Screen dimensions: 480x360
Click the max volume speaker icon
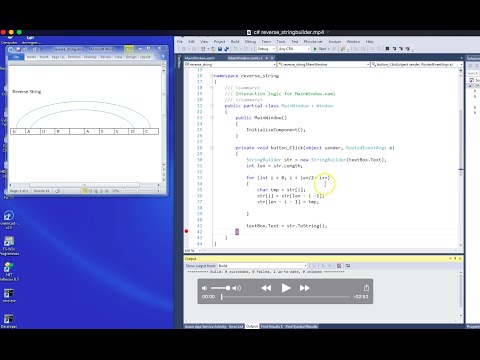click(237, 288)
